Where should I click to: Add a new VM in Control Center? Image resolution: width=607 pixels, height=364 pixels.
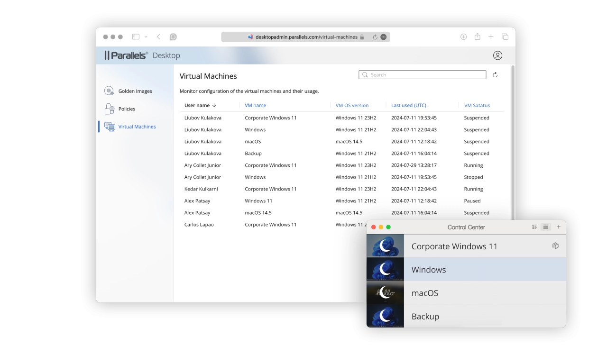point(559,227)
